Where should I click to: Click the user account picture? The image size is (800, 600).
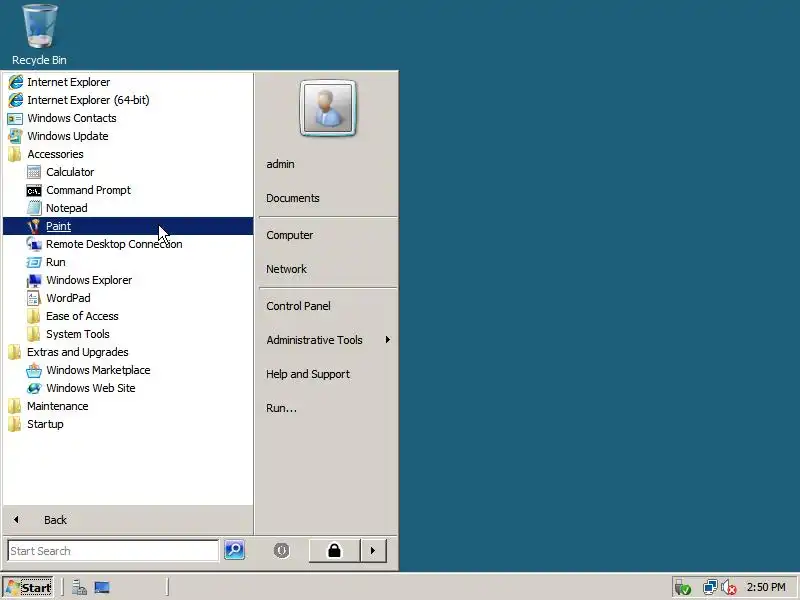328,108
